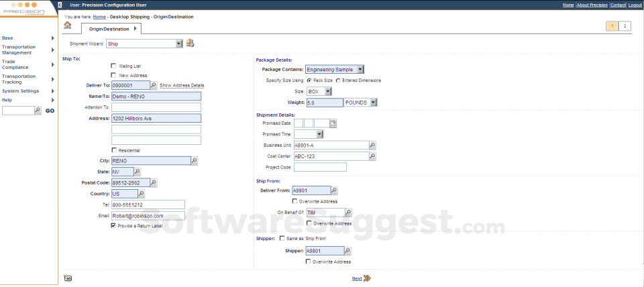Click the Next link
This screenshot has height=287, width=644.
pyautogui.click(x=357, y=279)
